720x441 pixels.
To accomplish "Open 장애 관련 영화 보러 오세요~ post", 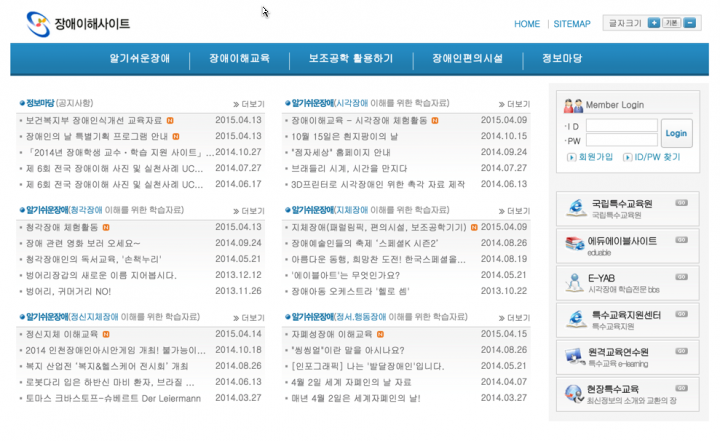I will 83,243.
